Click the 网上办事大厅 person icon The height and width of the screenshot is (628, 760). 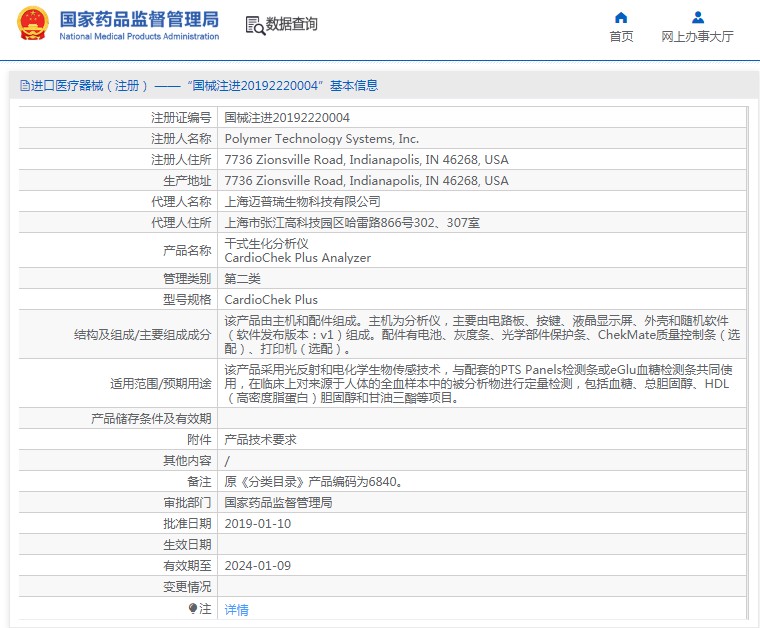pos(697,17)
